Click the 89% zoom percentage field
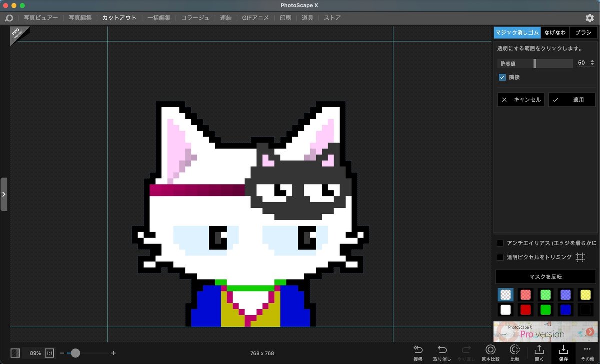600x364 pixels. click(34, 353)
